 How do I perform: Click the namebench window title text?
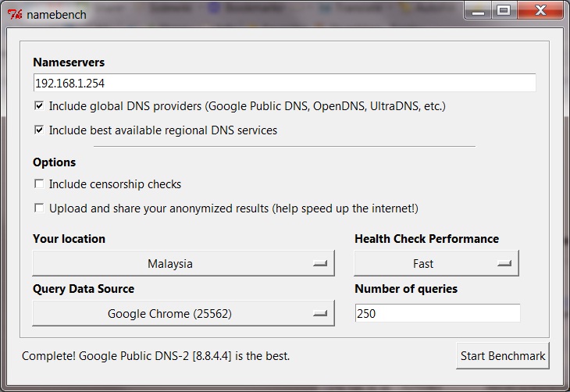[56, 15]
